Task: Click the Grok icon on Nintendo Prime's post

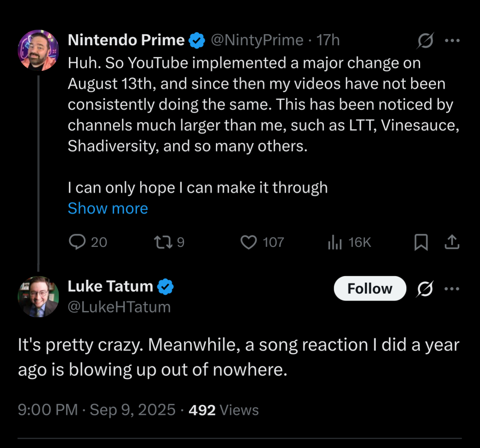Action: coord(425,40)
